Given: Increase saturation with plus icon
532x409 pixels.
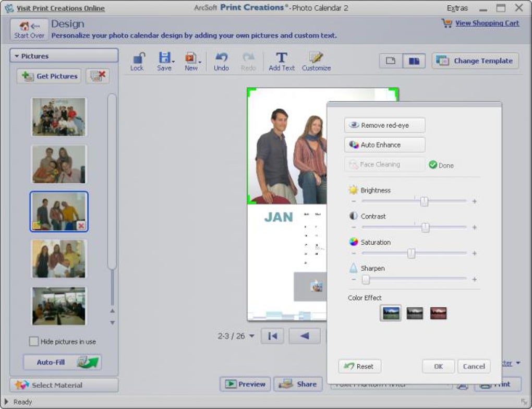Looking at the screenshot, I should click(x=474, y=253).
